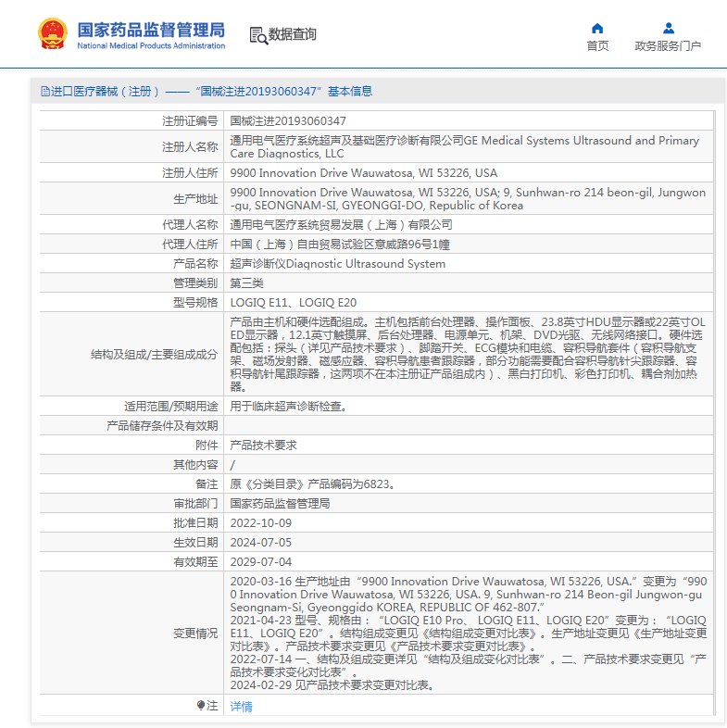This screenshot has width=727, height=728.
Task: Click attachment value 产品技术要求
Action: (264, 446)
